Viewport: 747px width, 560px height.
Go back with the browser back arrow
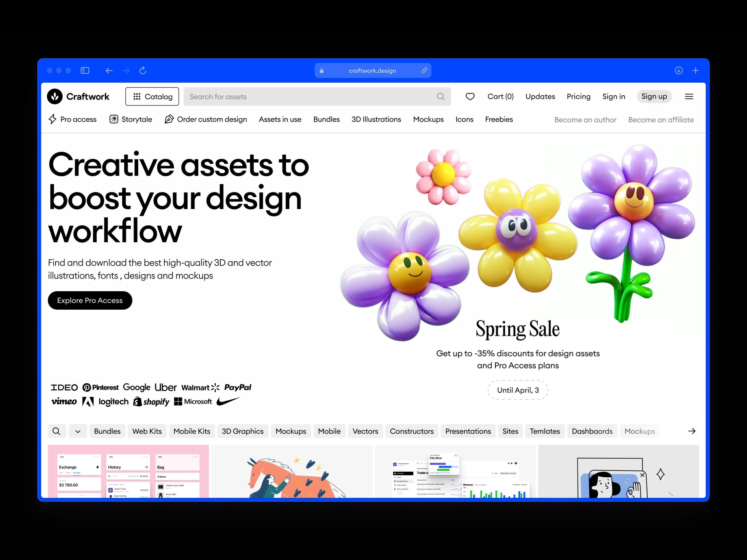(109, 70)
